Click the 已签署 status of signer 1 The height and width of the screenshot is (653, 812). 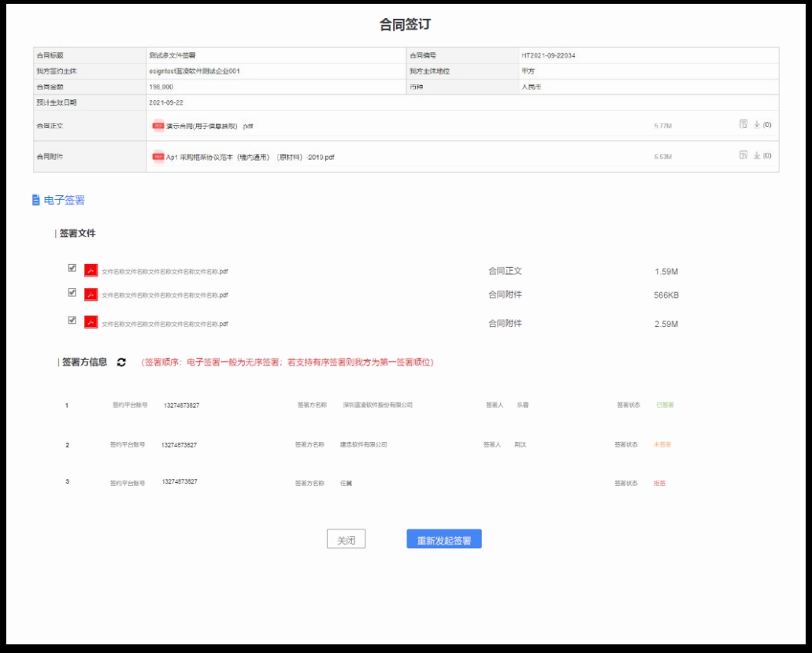[x=665, y=406]
